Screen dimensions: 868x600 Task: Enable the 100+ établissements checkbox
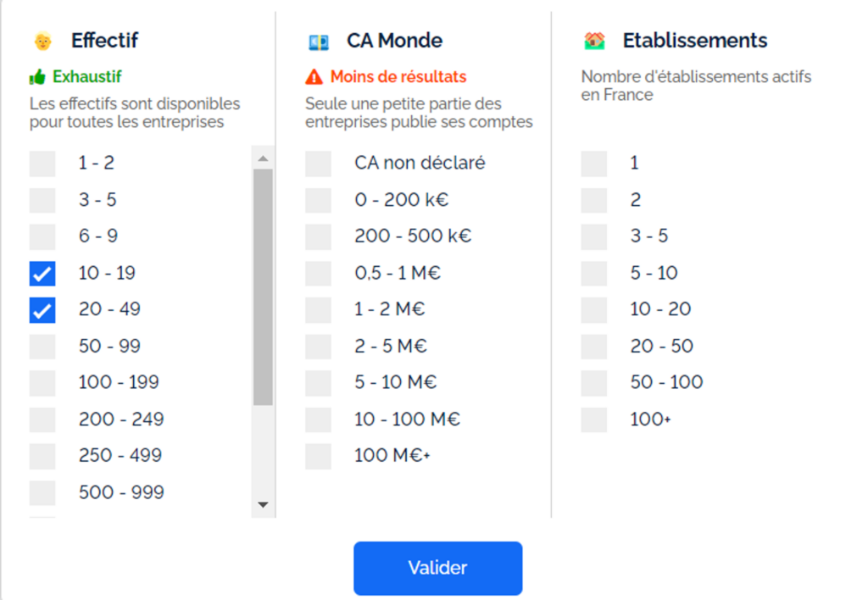click(594, 419)
